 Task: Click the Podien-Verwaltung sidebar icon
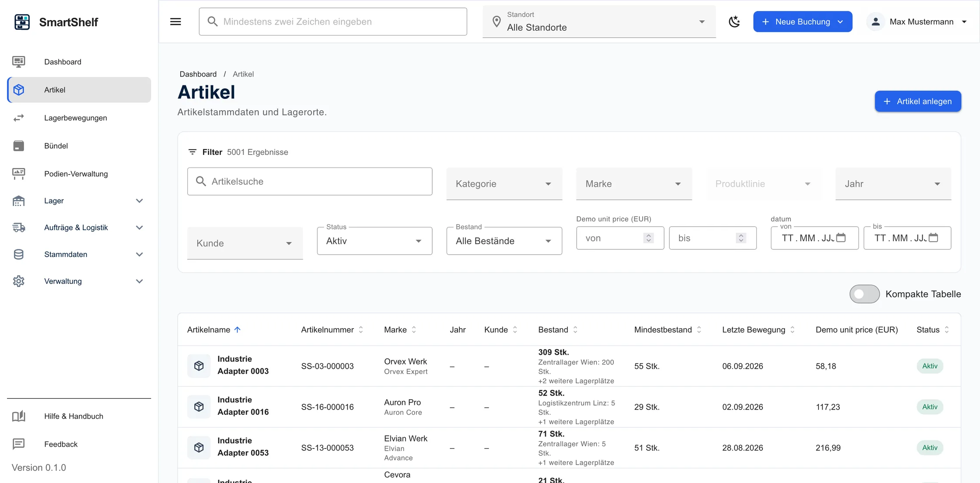[x=19, y=174]
